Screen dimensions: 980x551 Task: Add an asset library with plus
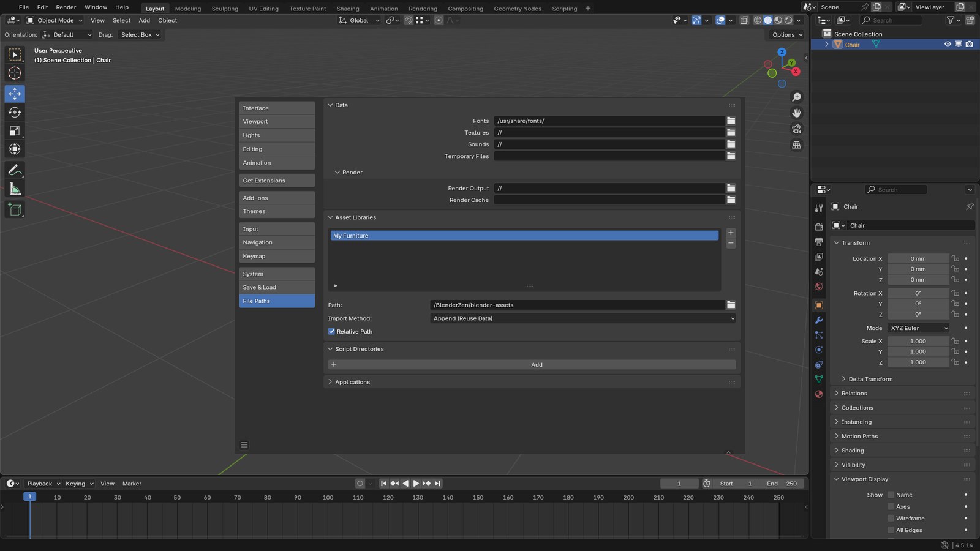click(x=731, y=233)
